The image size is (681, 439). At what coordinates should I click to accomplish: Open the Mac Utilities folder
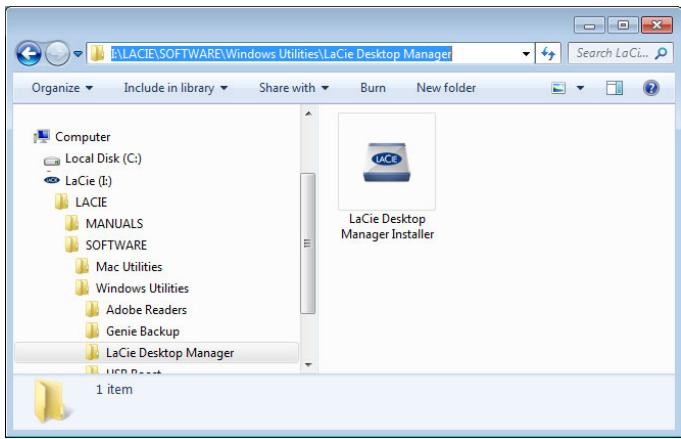coord(129,267)
